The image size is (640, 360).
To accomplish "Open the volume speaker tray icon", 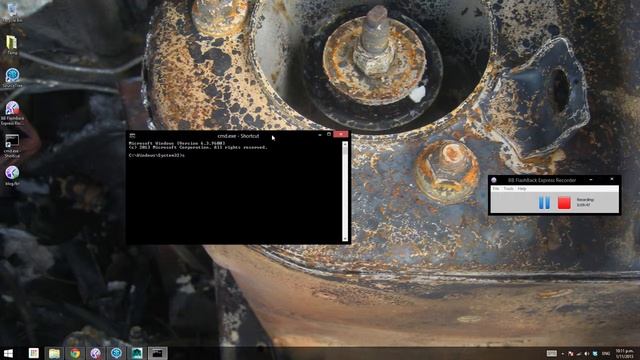I will 587,354.
